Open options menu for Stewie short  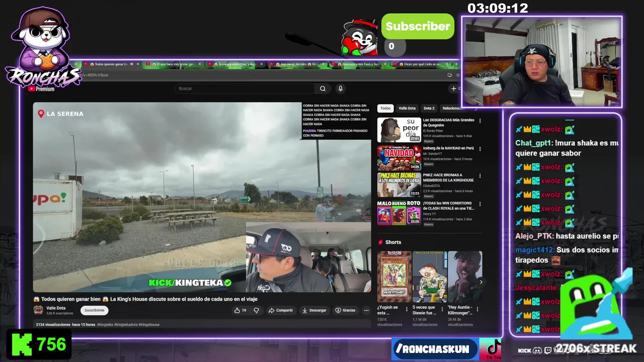pyautogui.click(x=442, y=309)
